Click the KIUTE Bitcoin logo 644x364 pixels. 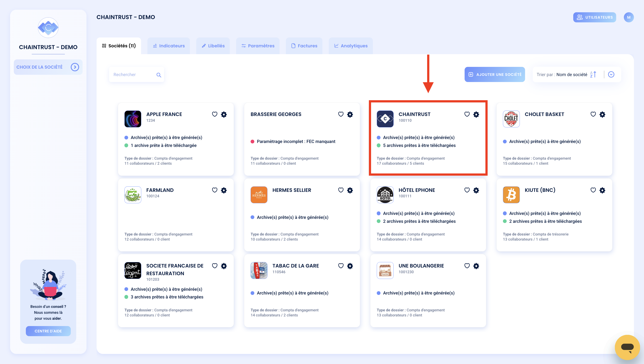511,195
